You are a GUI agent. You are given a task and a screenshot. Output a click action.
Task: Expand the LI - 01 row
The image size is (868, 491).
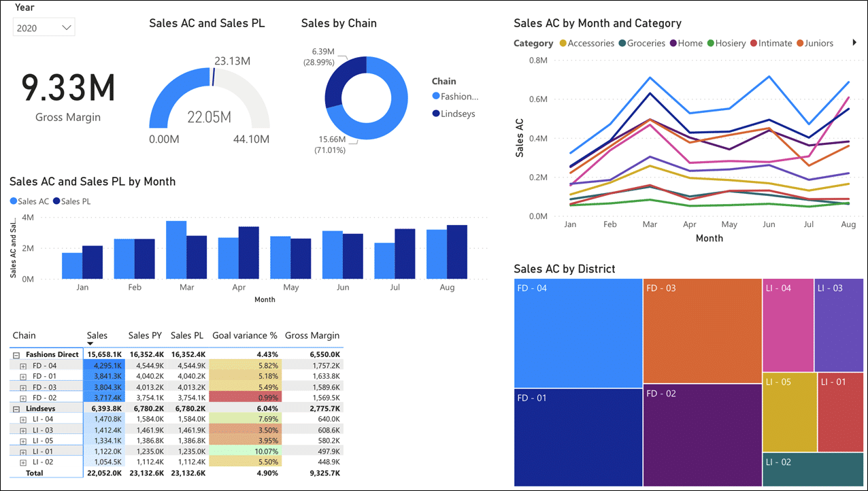pyautogui.click(x=23, y=452)
